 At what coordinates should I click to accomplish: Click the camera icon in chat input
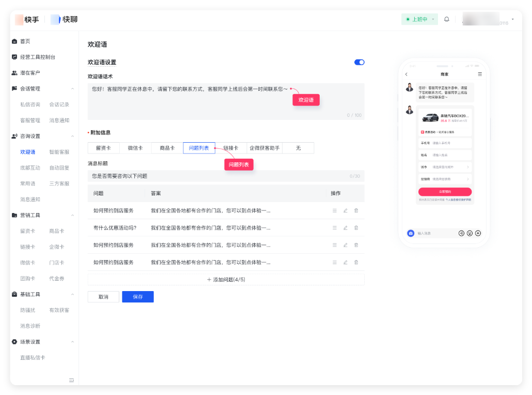tap(411, 233)
